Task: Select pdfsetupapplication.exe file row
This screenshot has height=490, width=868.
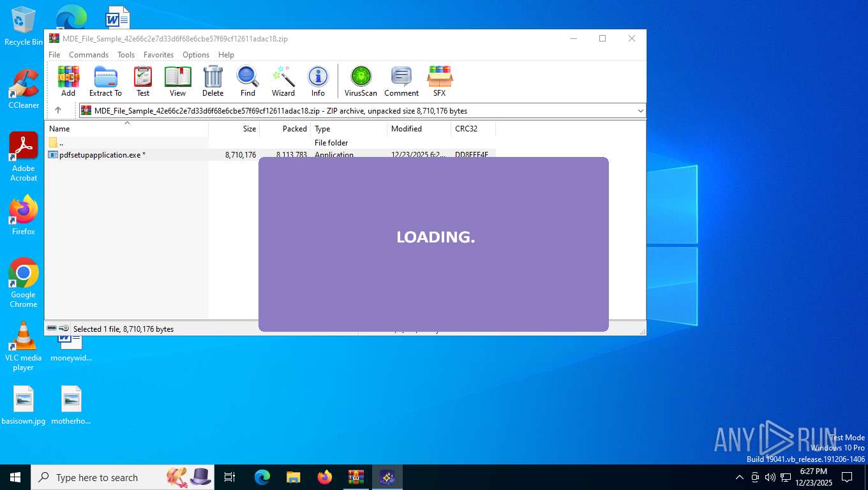Action: pyautogui.click(x=270, y=154)
